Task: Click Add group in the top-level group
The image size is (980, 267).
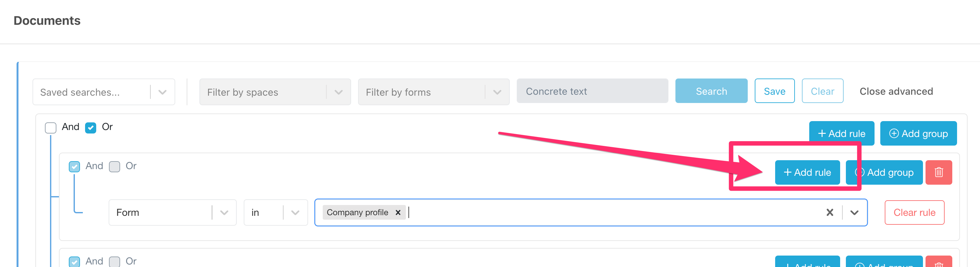Action: click(x=918, y=133)
